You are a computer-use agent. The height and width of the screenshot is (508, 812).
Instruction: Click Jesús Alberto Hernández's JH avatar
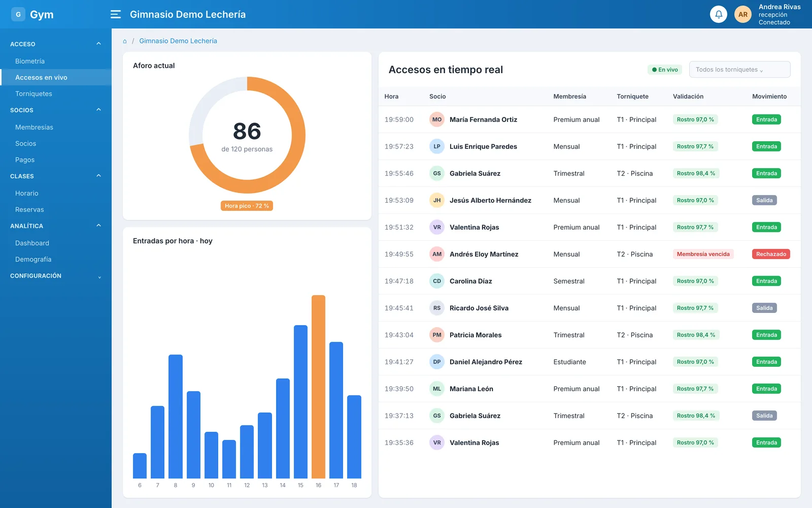point(437,200)
